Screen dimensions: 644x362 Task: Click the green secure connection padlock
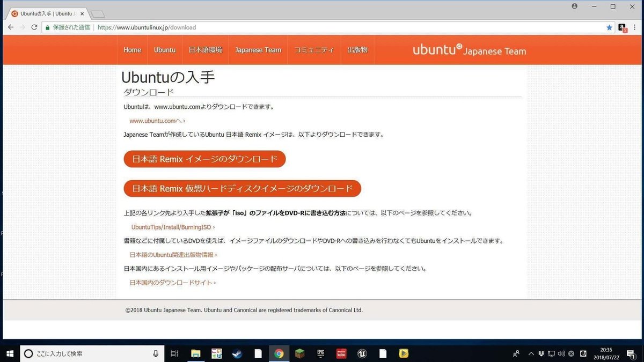48,27
